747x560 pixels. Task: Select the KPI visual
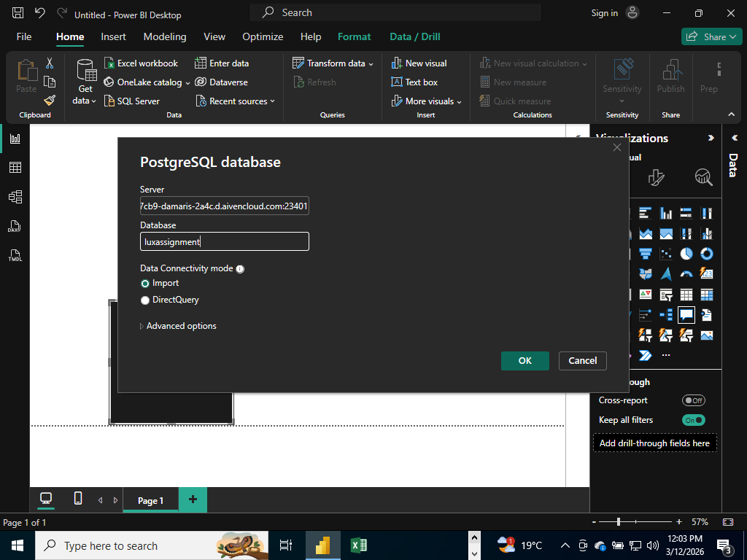click(646, 295)
